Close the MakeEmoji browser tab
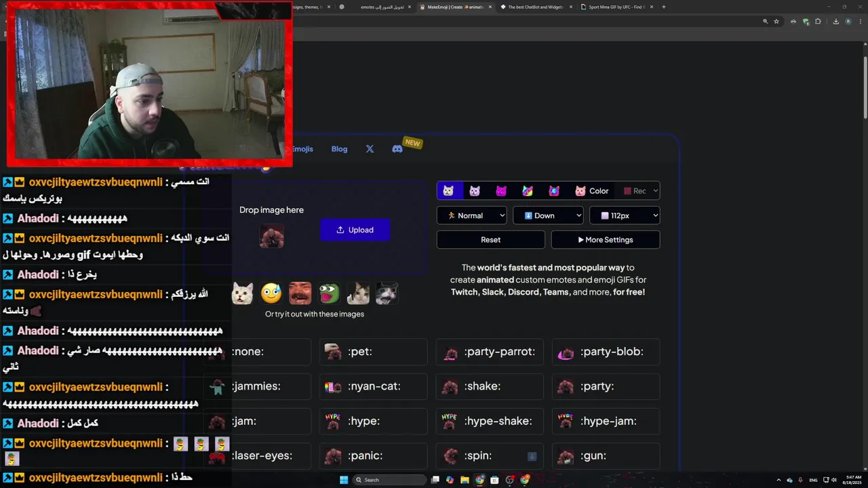This screenshot has height=488, width=868. pyautogui.click(x=490, y=7)
